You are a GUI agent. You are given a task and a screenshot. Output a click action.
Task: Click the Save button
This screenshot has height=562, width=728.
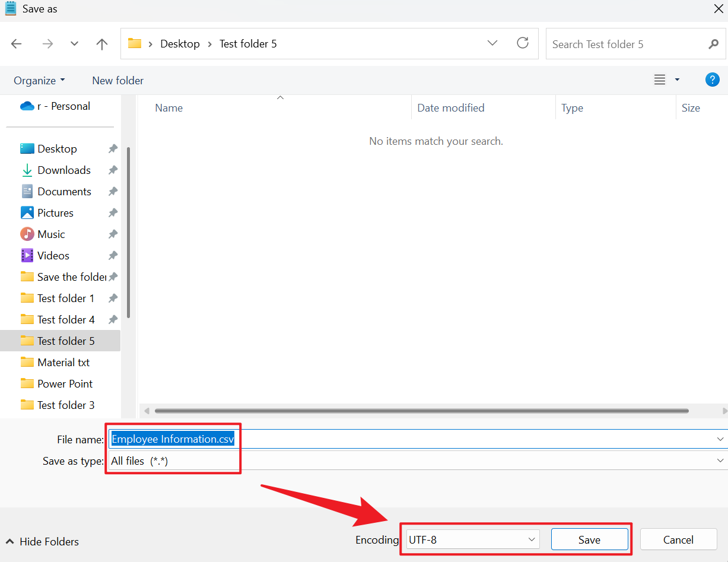pyautogui.click(x=589, y=539)
